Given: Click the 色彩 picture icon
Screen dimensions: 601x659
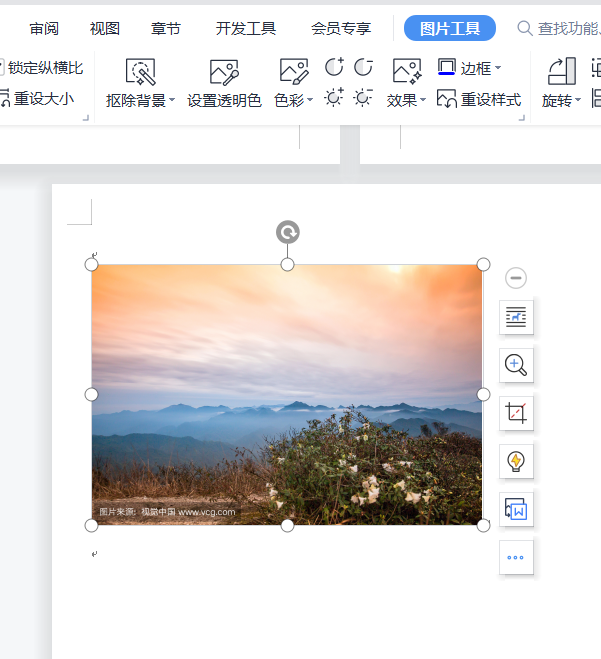Looking at the screenshot, I should (x=294, y=72).
